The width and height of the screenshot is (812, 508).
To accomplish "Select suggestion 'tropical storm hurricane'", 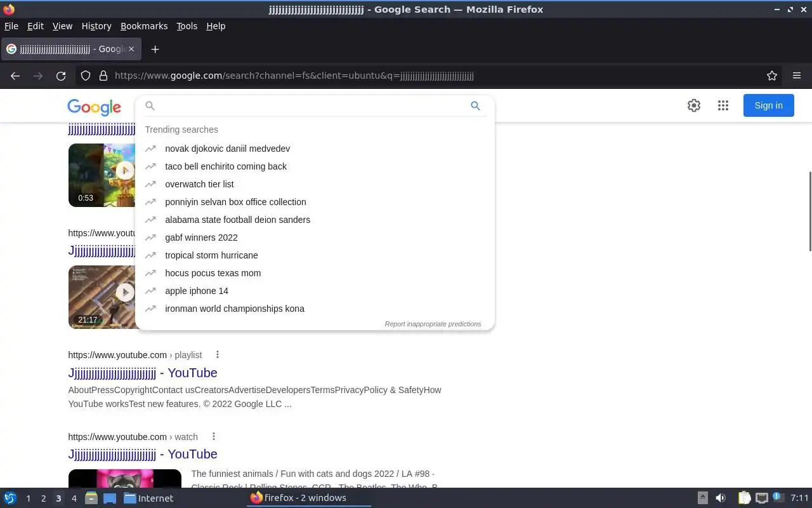I will tap(315, 255).
